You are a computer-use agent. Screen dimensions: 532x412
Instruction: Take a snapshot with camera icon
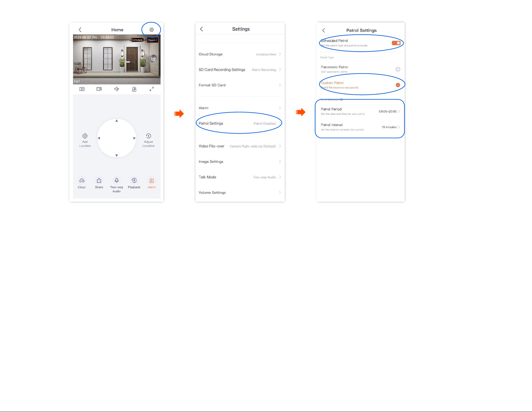click(82, 89)
